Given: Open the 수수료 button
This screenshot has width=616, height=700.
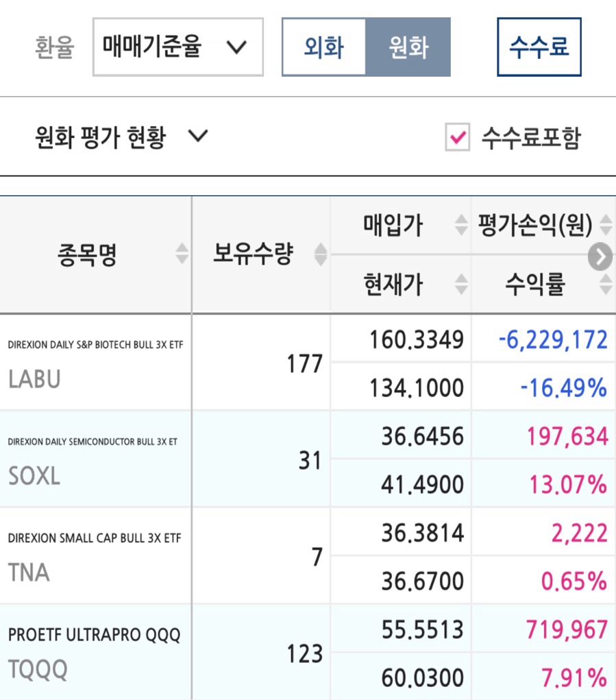Looking at the screenshot, I should click(539, 47).
